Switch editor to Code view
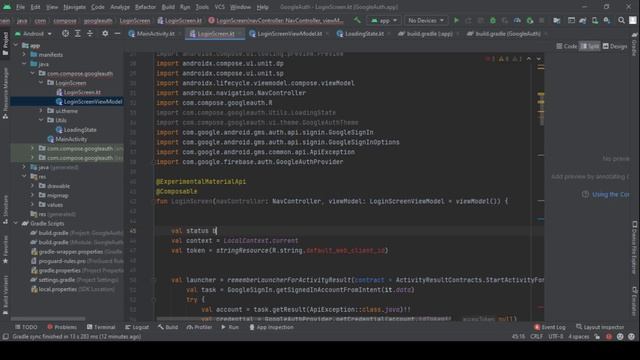Image resolution: width=640 pixels, height=360 pixels. [x=567, y=46]
